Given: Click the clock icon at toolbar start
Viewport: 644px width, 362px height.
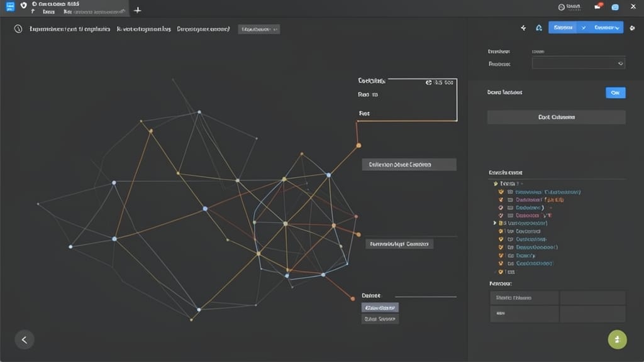Looking at the screenshot, I should click(x=18, y=29).
